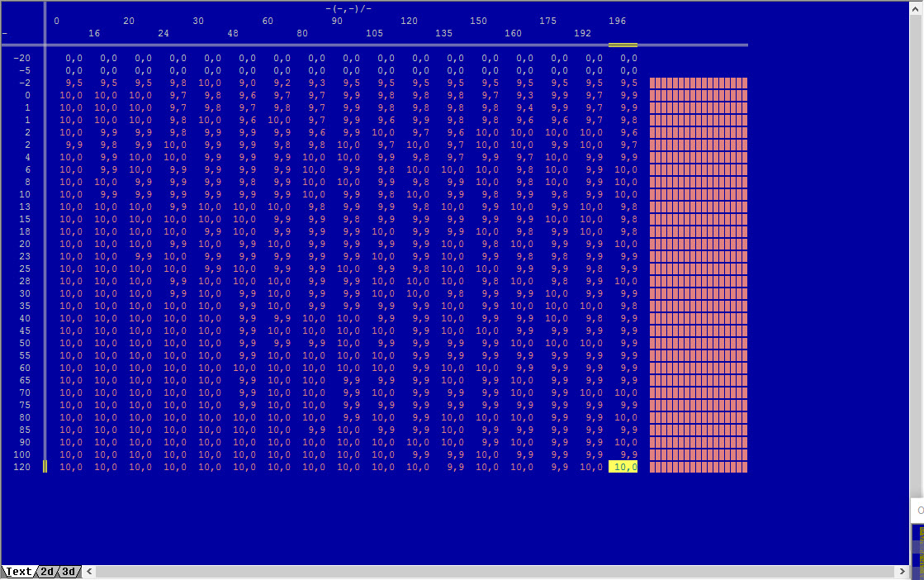Select row header 120
The image size is (924, 580).
point(21,467)
